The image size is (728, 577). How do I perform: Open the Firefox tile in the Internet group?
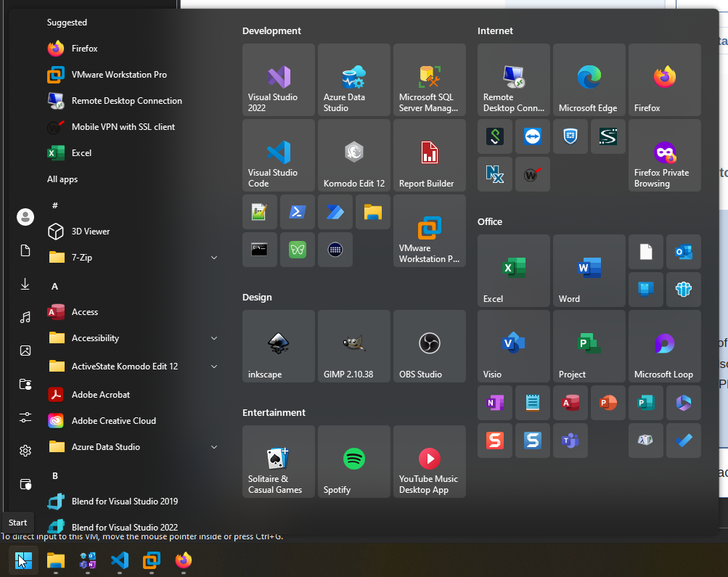coord(664,80)
